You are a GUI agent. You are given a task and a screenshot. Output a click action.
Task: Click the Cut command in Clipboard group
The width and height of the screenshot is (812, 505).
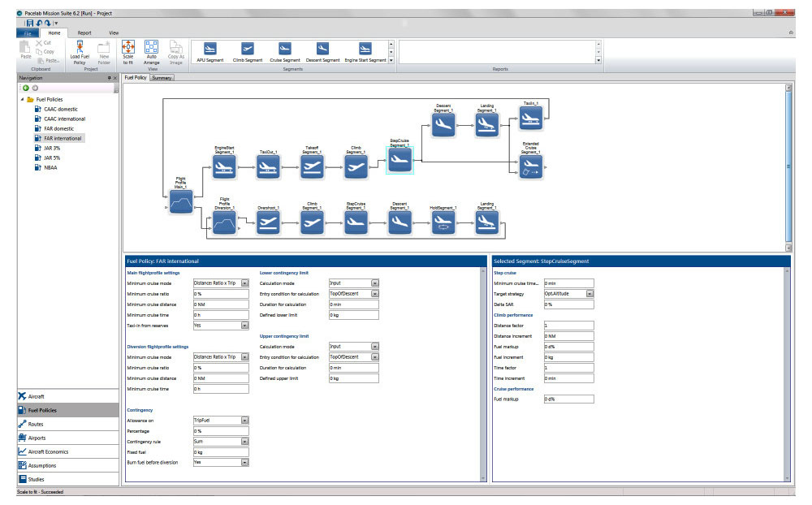click(x=44, y=43)
